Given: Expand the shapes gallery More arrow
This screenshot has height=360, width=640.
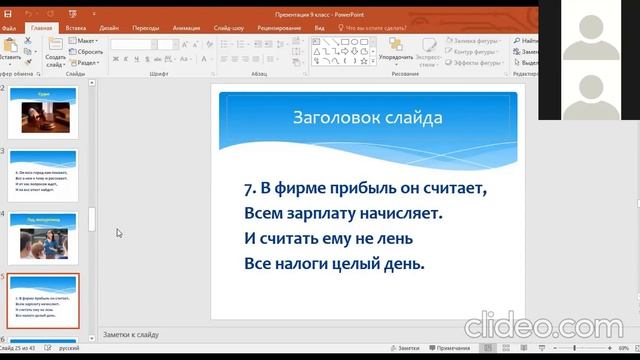Looking at the screenshot, I should (373, 61).
